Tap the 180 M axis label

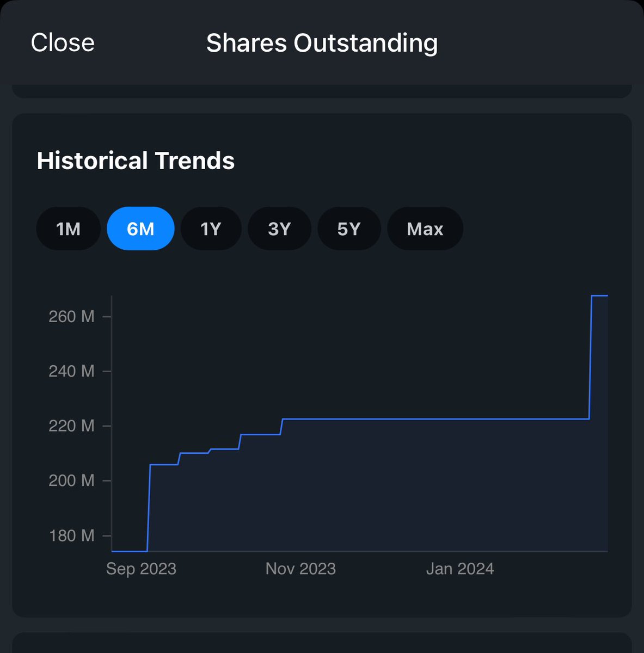[x=71, y=535]
